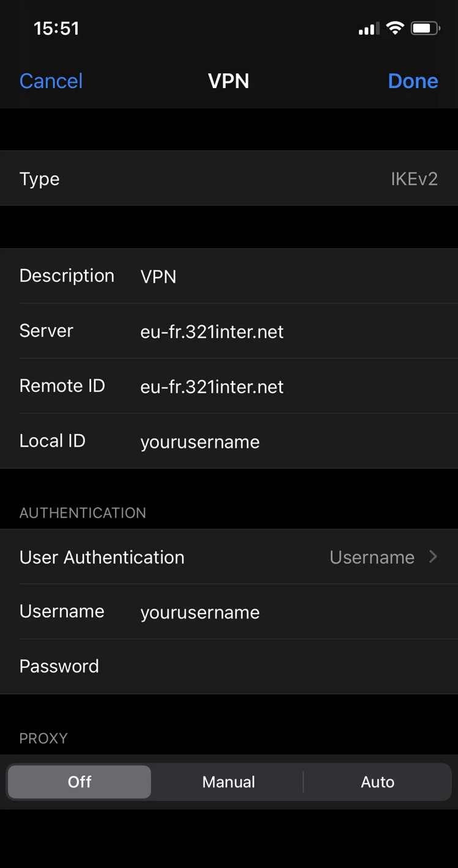Tap the battery icon in status bar

[425, 28]
